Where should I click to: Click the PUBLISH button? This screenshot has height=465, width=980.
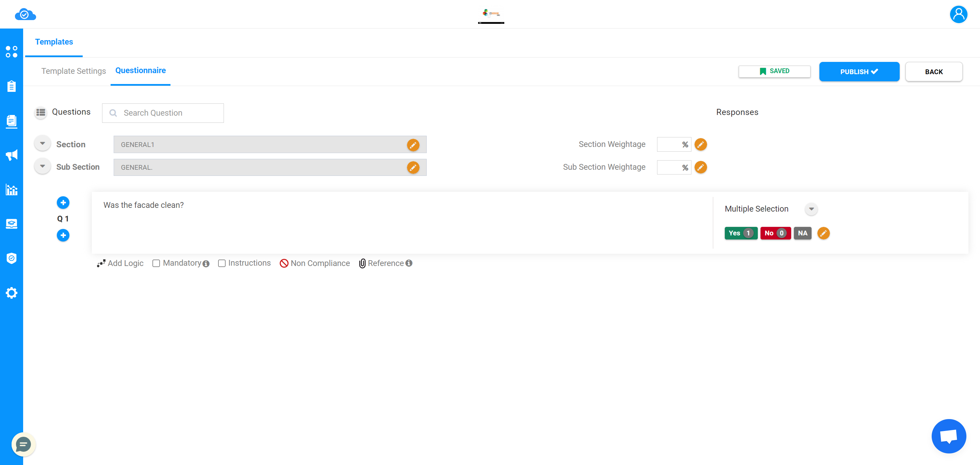[x=860, y=71]
